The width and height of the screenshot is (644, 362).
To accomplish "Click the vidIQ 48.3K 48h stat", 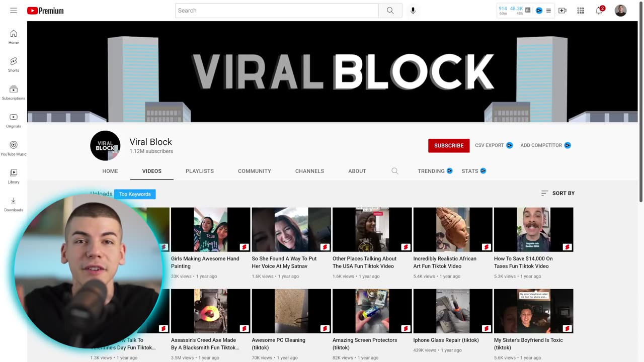I will point(517,11).
